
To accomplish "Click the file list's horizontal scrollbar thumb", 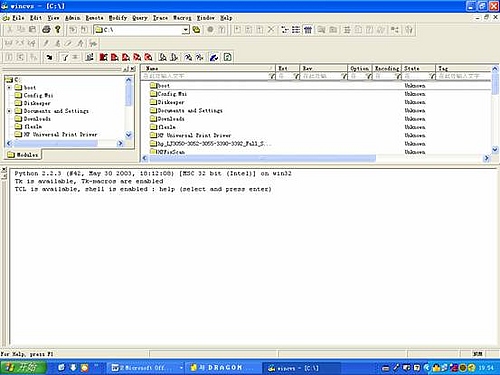I will coord(262,158).
